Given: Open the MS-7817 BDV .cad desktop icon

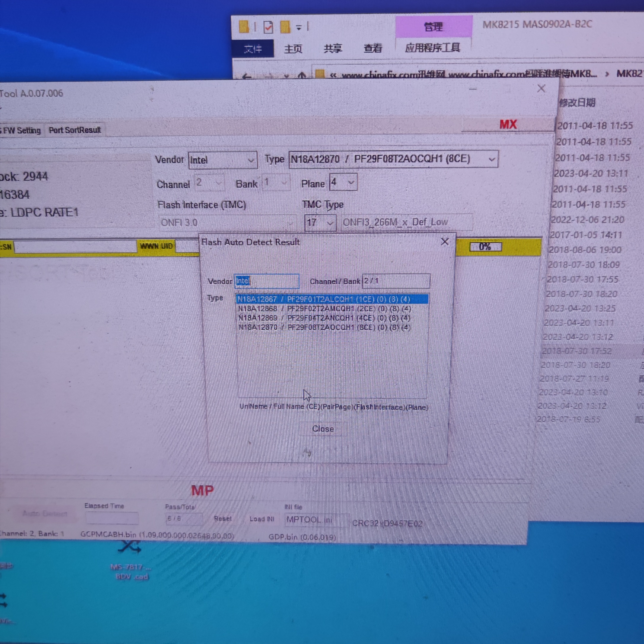Looking at the screenshot, I should pyautogui.click(x=131, y=560).
